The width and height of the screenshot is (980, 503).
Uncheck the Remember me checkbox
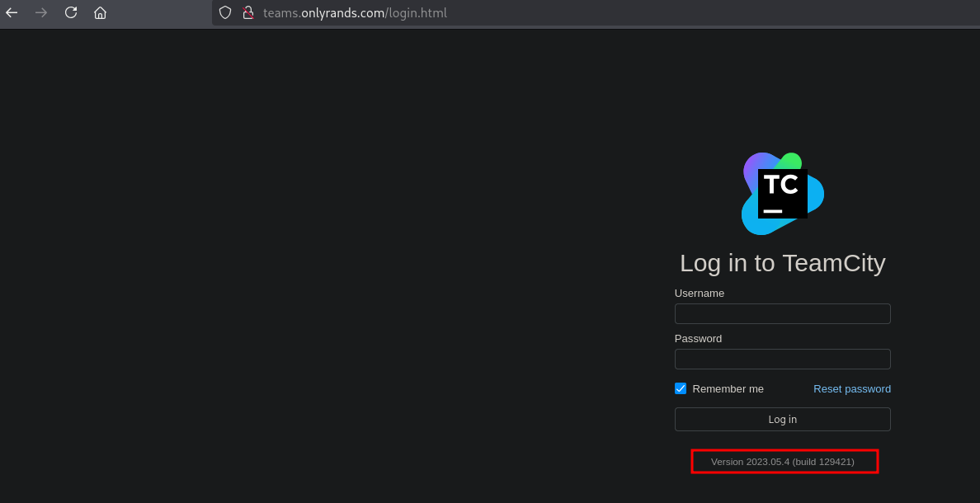tap(681, 388)
